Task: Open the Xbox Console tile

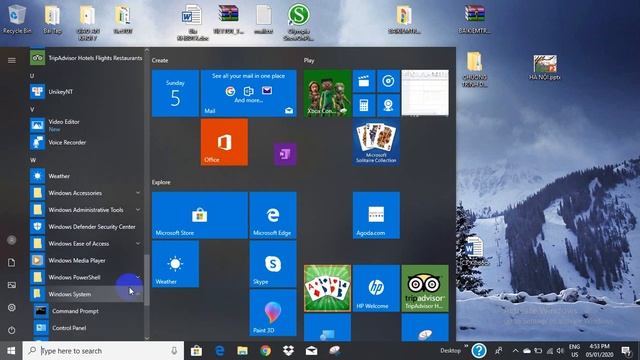Action: (x=327, y=93)
